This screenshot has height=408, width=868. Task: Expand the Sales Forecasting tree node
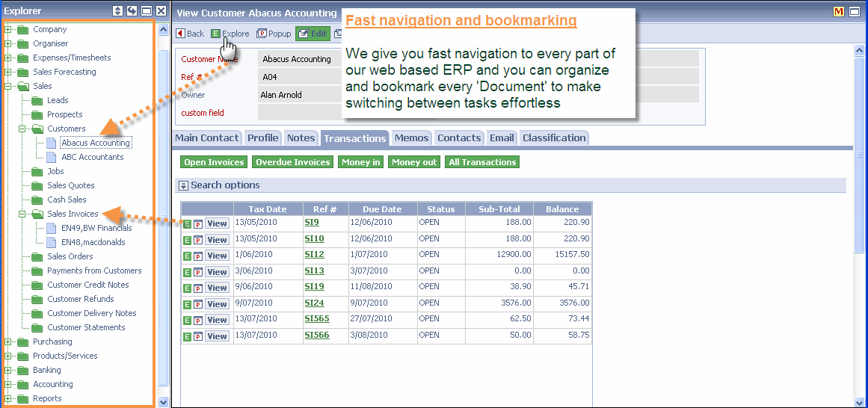[8, 72]
